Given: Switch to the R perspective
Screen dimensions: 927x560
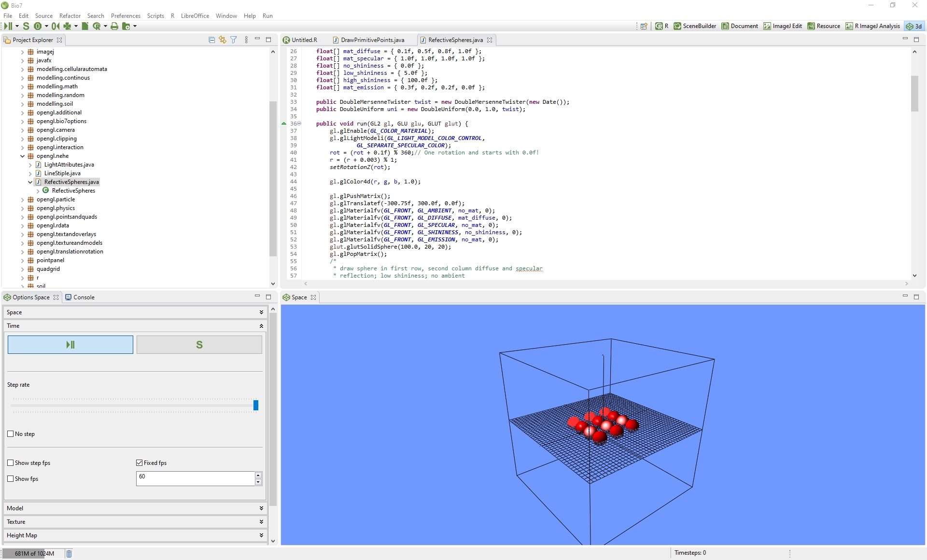Looking at the screenshot, I should pos(662,26).
